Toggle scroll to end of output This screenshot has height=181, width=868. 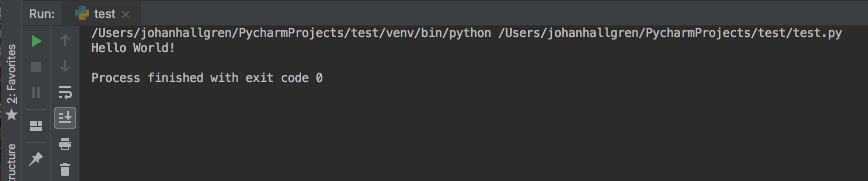coord(65,118)
